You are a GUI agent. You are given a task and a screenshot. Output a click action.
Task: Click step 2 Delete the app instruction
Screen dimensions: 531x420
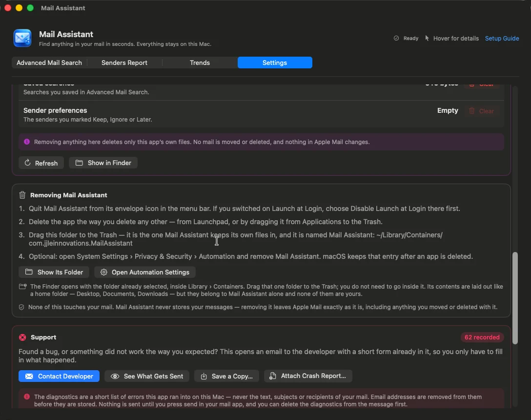point(205,222)
